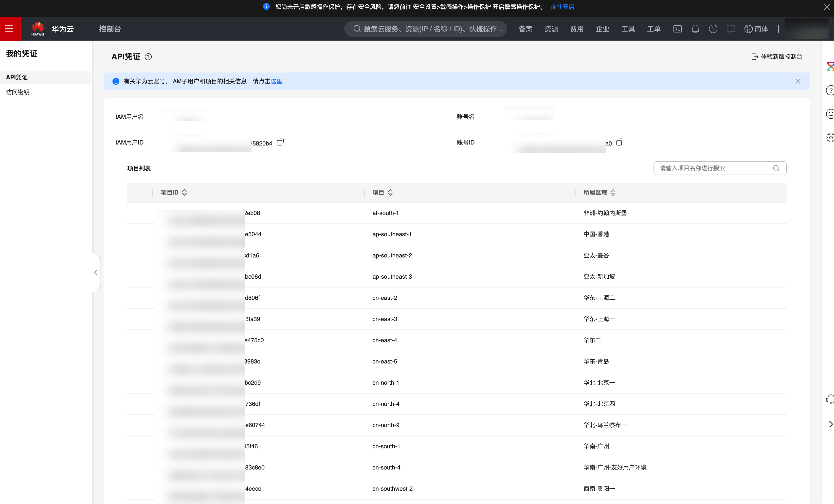The height and width of the screenshot is (504, 834).
Task: Open 访问密钥 in the sidebar
Action: pos(18,92)
